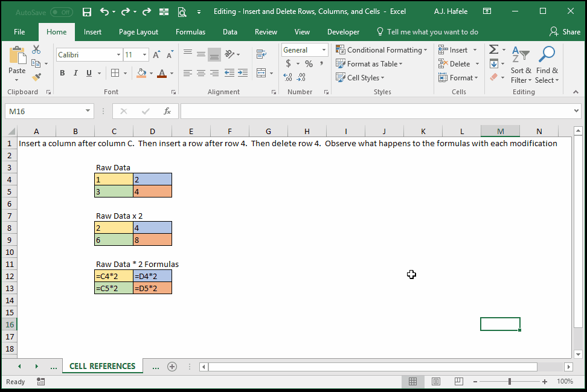Image resolution: width=587 pixels, height=392 pixels.
Task: Switch to Page Break Preview in status bar
Action: [x=458, y=381]
